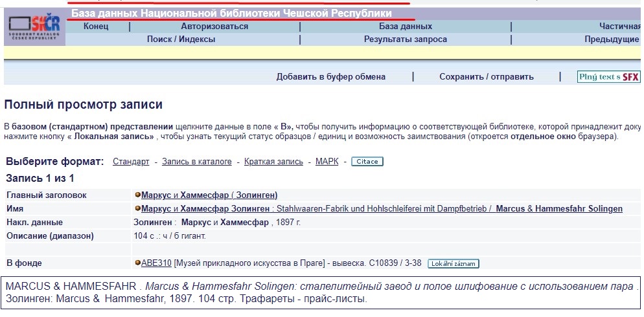Viewport: 644px width, 317px height.
Task: Click Сохранить / отправить link
Action: (x=487, y=77)
